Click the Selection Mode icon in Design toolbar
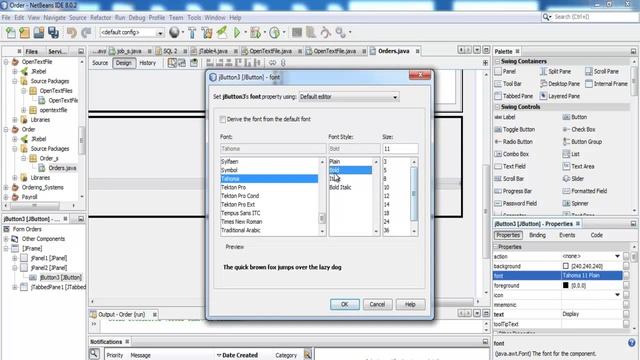The width and height of the screenshot is (640, 360). (x=172, y=63)
